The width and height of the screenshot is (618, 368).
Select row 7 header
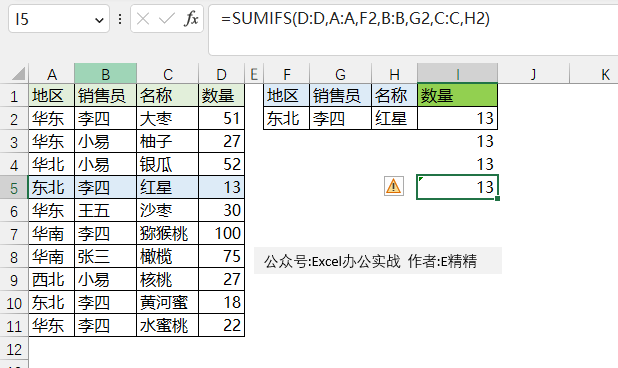coord(14,234)
